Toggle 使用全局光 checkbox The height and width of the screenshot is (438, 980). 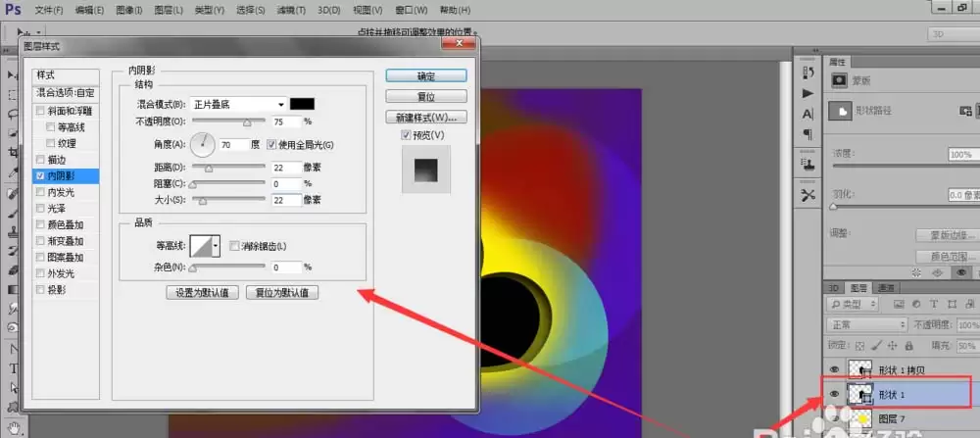(x=271, y=144)
